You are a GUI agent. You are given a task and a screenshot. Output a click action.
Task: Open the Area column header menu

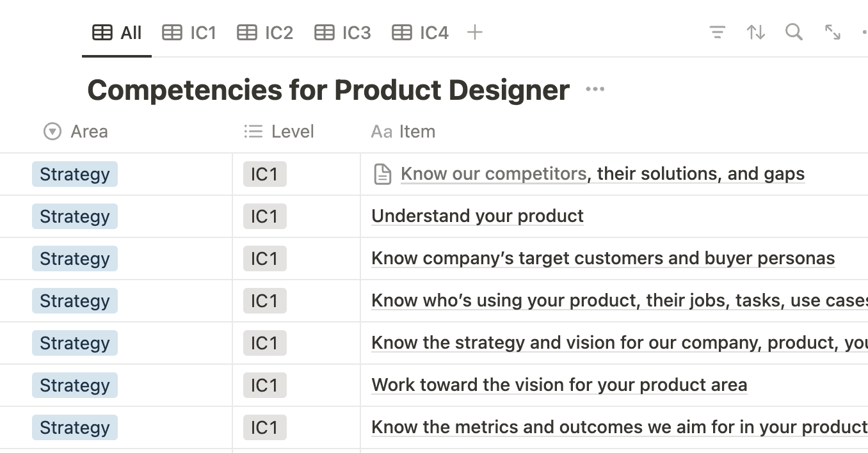(x=89, y=131)
